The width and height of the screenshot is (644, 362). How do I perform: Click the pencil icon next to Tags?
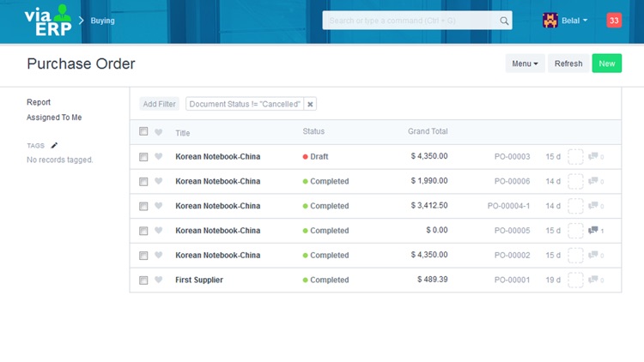point(54,145)
